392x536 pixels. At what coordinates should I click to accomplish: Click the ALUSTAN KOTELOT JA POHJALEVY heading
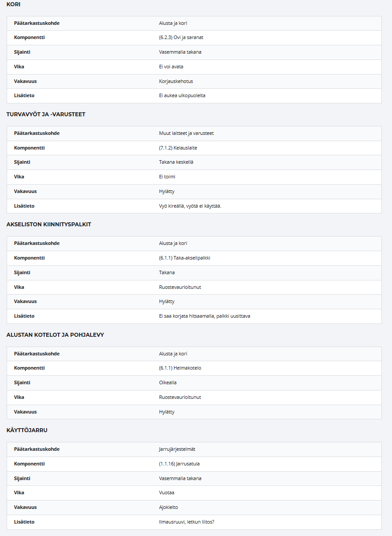55,335
